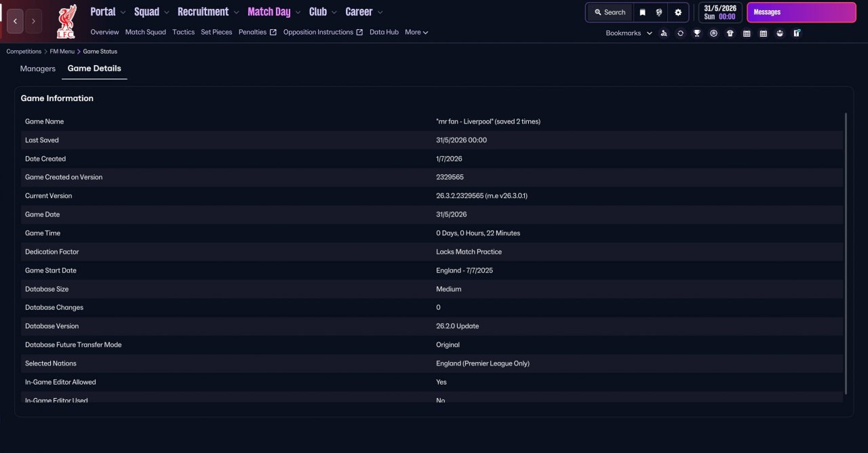Viewport: 868px width, 453px height.
Task: Select the Game Details tab
Action: (x=94, y=68)
